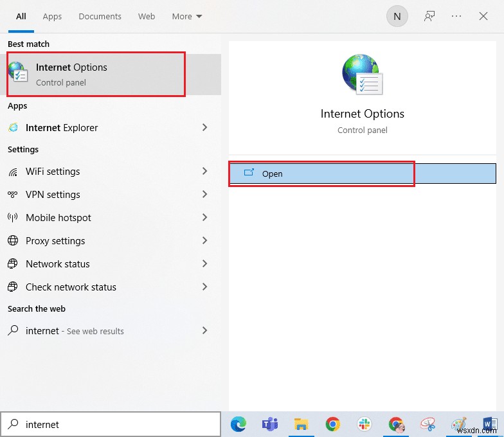Image resolution: width=504 pixels, height=437 pixels.
Task: Close the search panel
Action: point(483,16)
